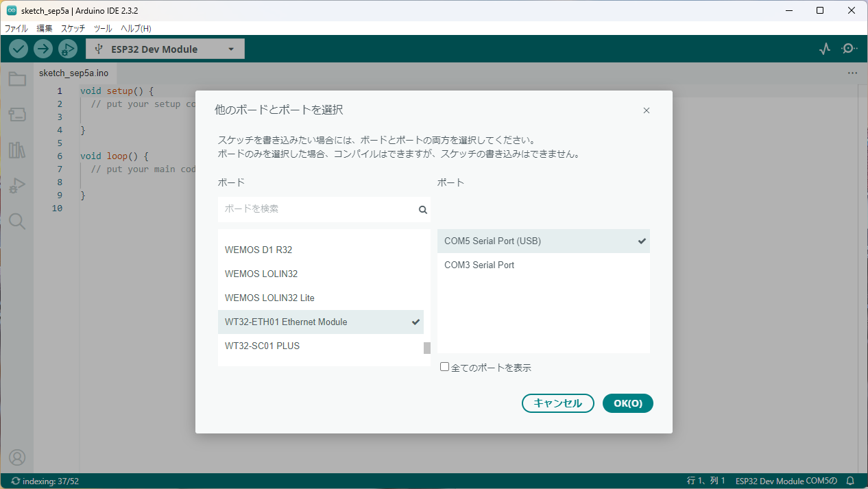Open the 編集 menu
This screenshot has width=868, height=489.
tap(45, 28)
